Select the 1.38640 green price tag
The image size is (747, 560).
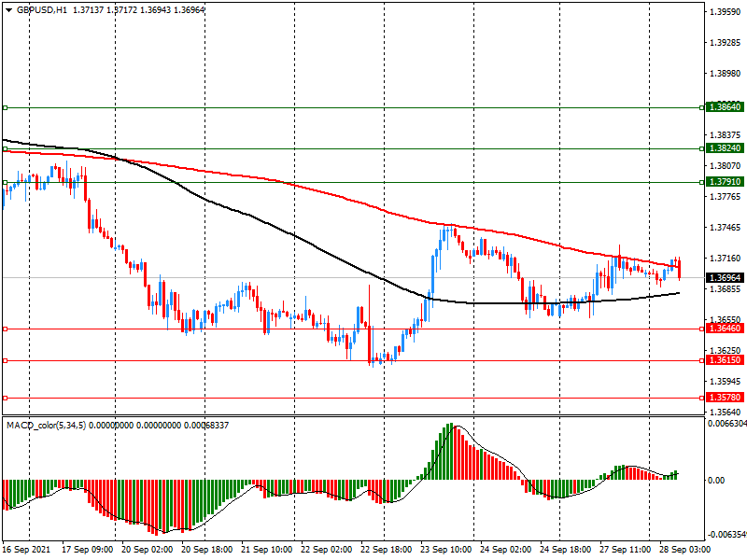(x=725, y=107)
